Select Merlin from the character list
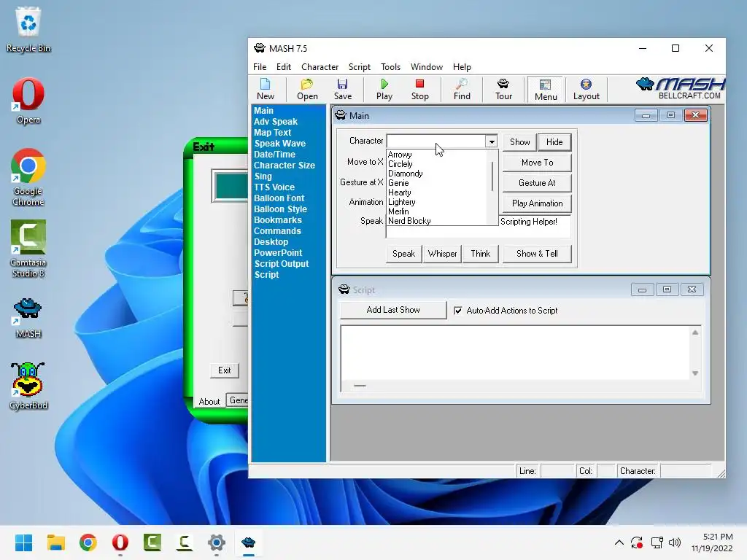747x560 pixels. coord(398,211)
